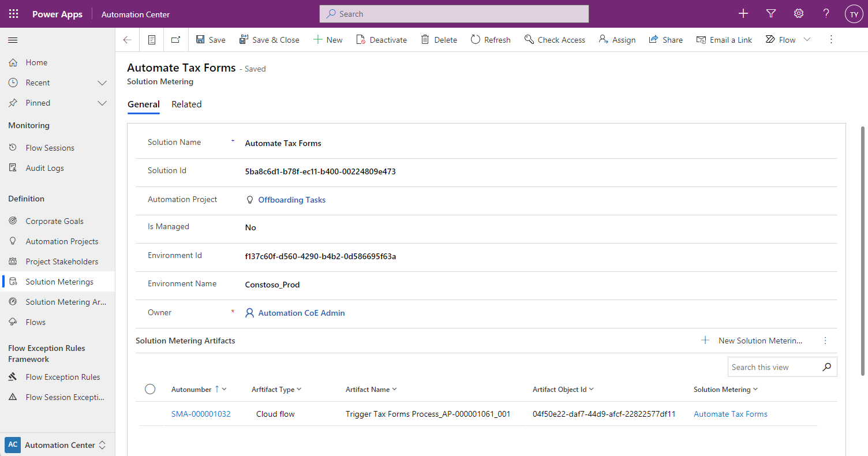The height and width of the screenshot is (456, 868).
Task: Open Artifact Name column dropdown
Action: point(395,390)
